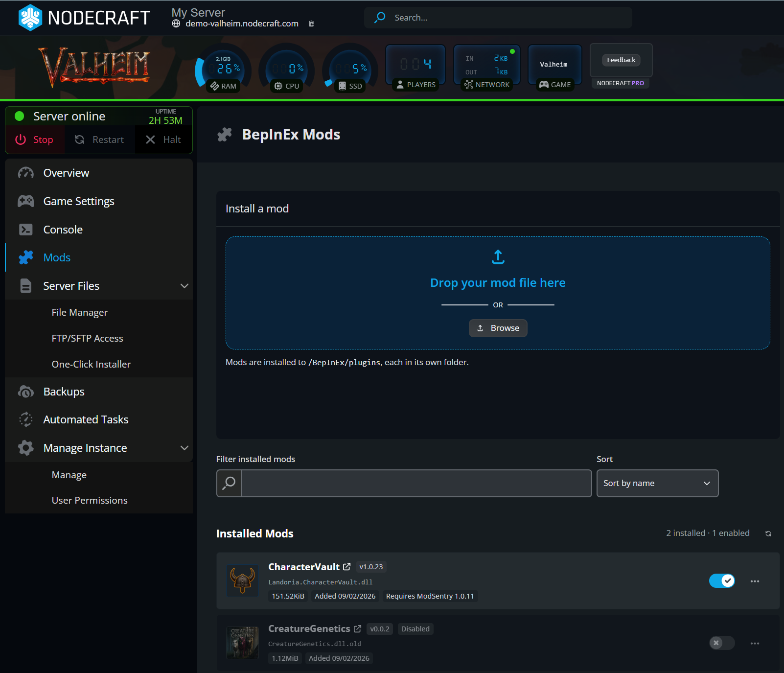Open Automated Tasks page
784x673 pixels.
[x=99, y=419]
